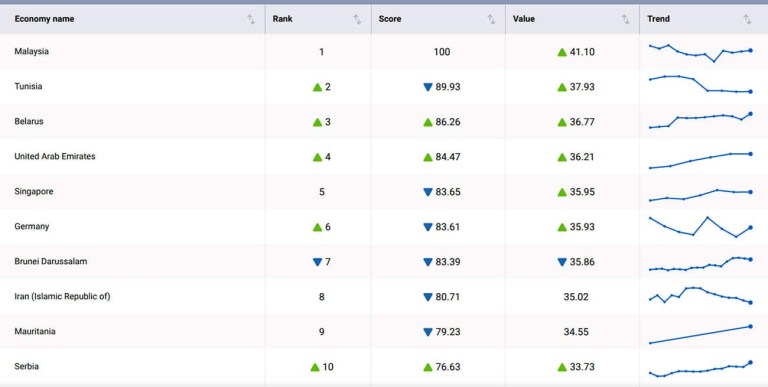This screenshot has width=768, height=387.
Task: Click the Germany trend sparkline
Action: click(x=700, y=227)
